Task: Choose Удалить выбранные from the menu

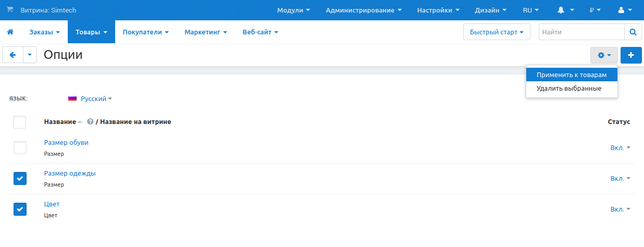Action: click(x=568, y=89)
